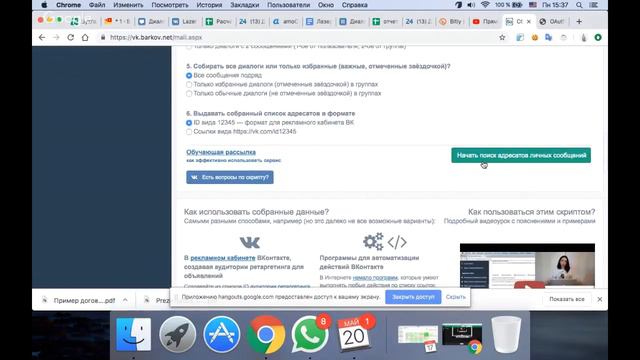Switch to the 'Lazer' tab
This screenshot has width=640, height=360.
point(184,21)
